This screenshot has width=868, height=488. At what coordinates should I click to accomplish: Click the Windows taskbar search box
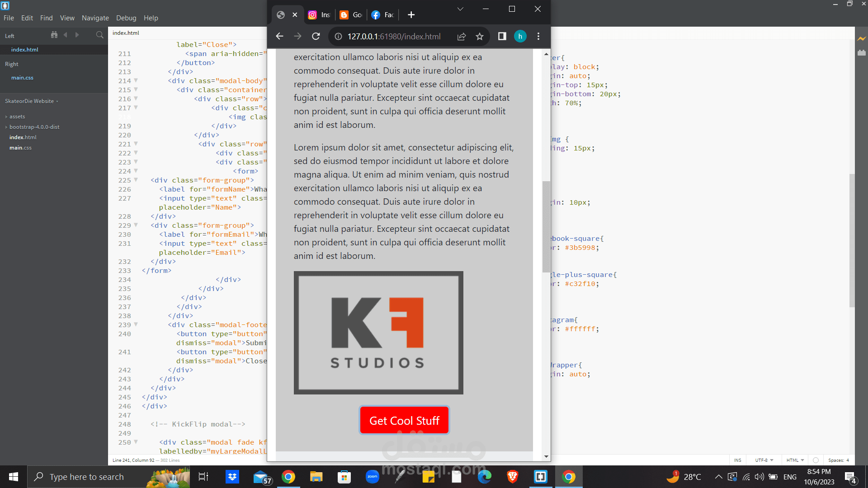point(86,477)
